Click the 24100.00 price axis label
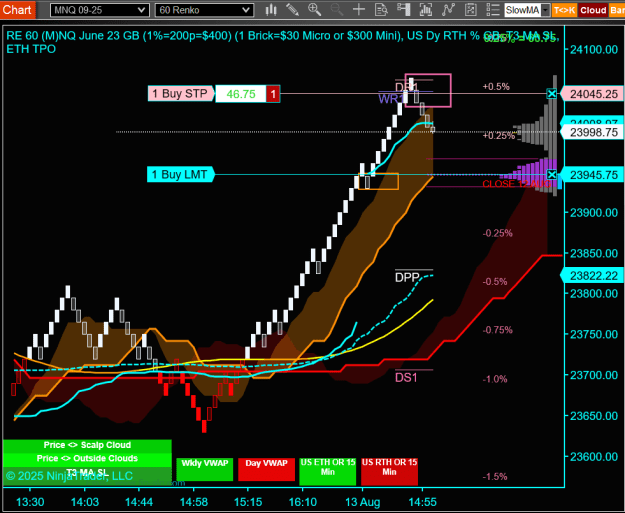This screenshot has width=625, height=513. tap(594, 49)
